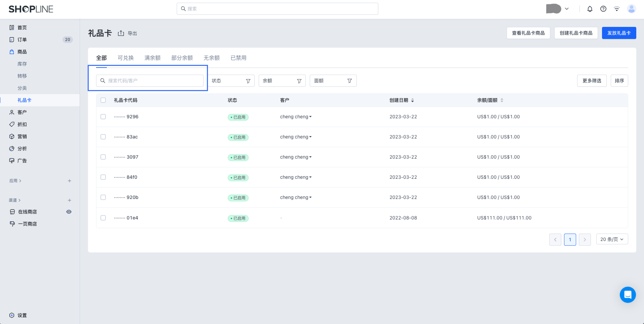Check the gift card 9296 row
Image resolution: width=644 pixels, height=324 pixels.
[x=103, y=117]
